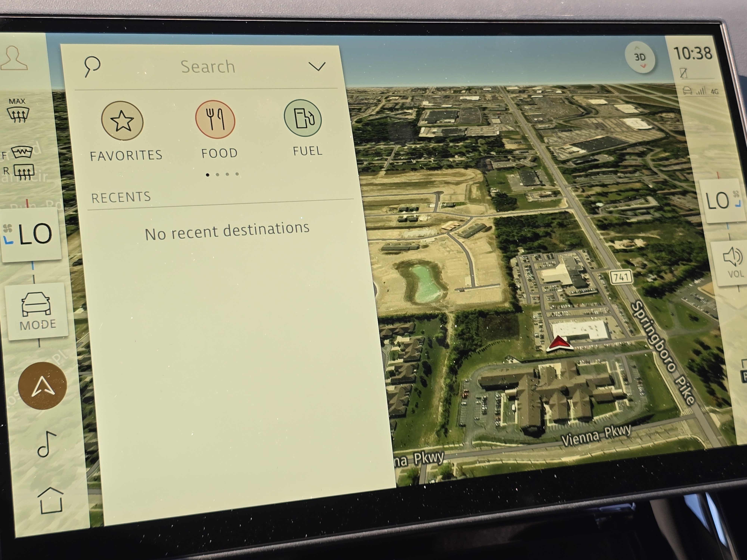Screen dimensions: 747x560
Task: Click the Search text field
Action: (x=208, y=66)
